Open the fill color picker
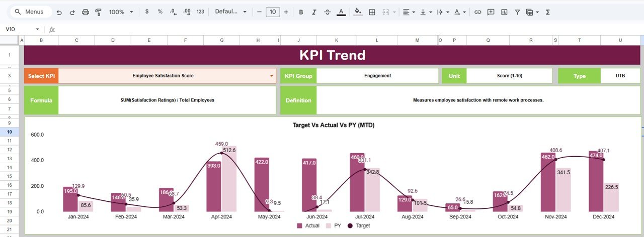644x237 pixels. (x=358, y=12)
